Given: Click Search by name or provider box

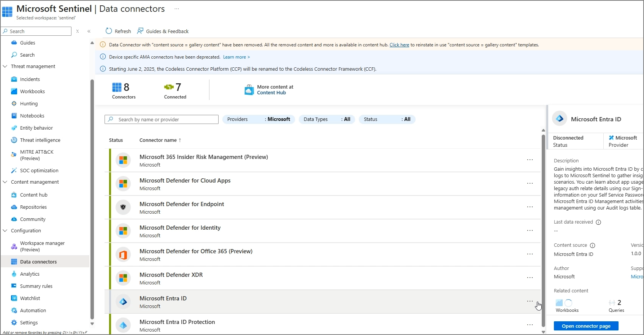Looking at the screenshot, I should pos(162,119).
